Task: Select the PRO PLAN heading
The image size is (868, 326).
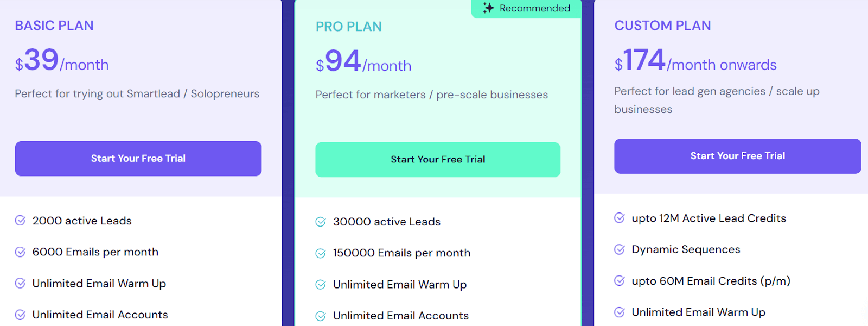Action: (x=349, y=26)
